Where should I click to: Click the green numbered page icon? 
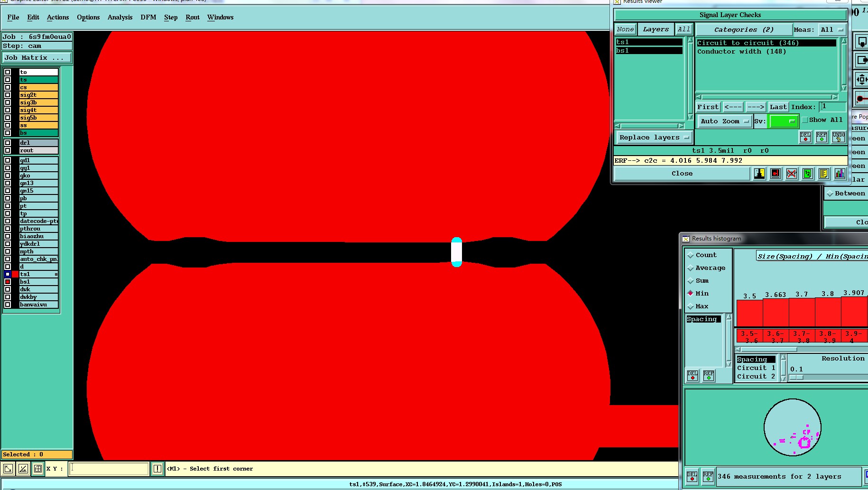(x=808, y=174)
